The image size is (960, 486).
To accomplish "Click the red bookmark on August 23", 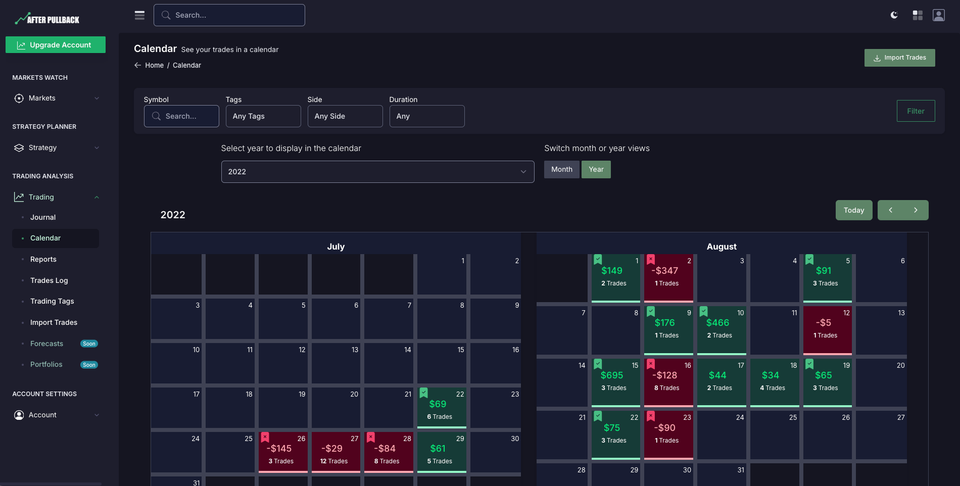I will (x=650, y=417).
